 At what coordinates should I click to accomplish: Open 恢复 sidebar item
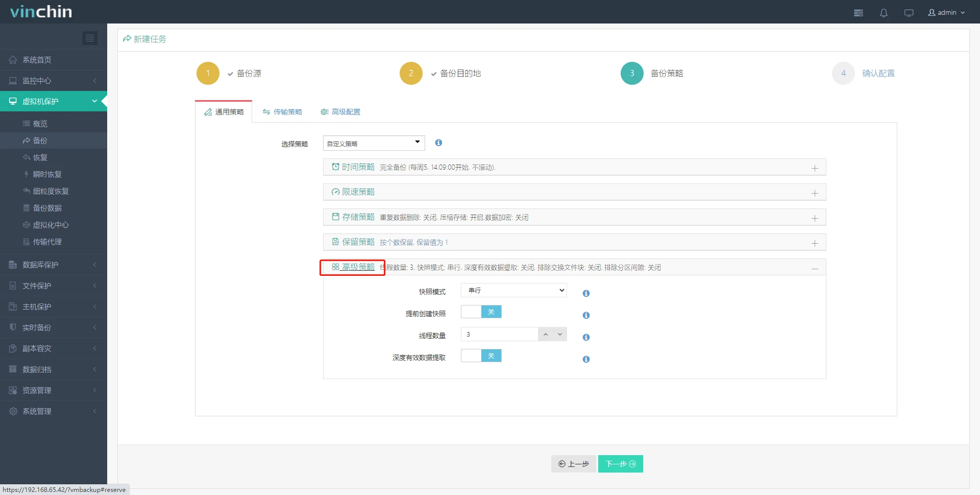click(x=54, y=157)
